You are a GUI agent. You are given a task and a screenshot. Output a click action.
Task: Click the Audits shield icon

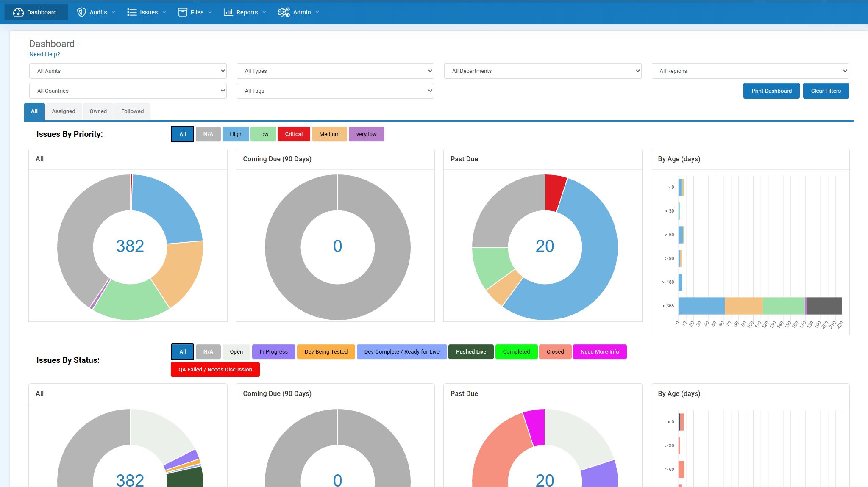point(81,12)
